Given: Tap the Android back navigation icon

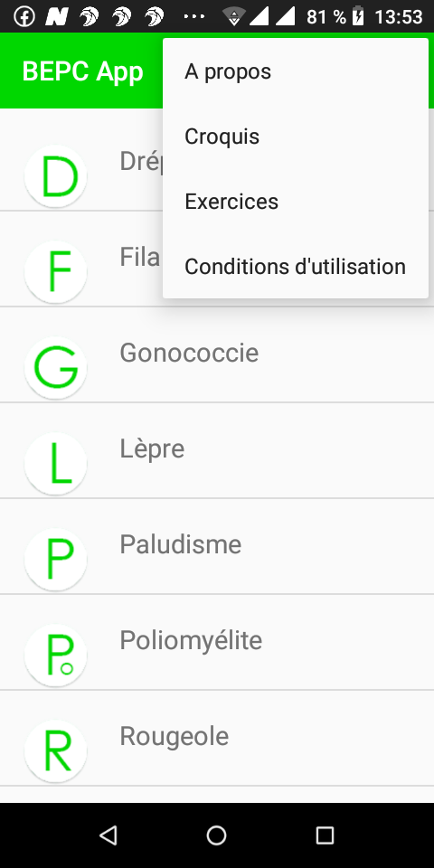Looking at the screenshot, I should (x=108, y=835).
